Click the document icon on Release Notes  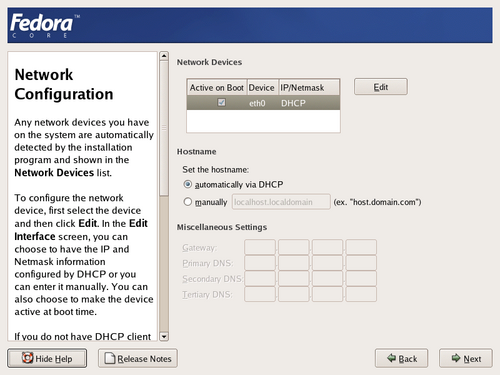110,358
